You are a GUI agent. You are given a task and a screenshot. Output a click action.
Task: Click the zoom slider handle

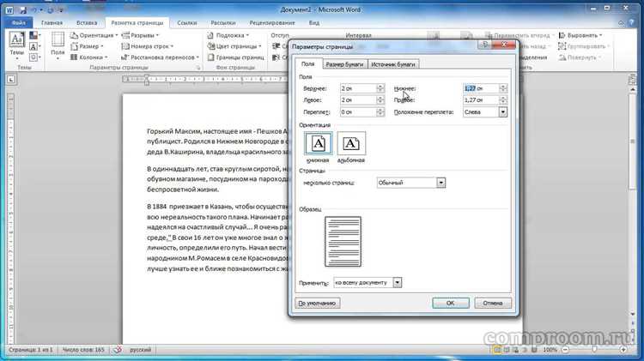coord(594,350)
